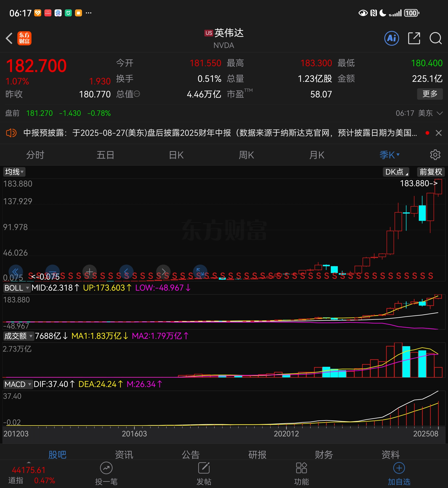Switch to 日K chart tab

click(176, 155)
